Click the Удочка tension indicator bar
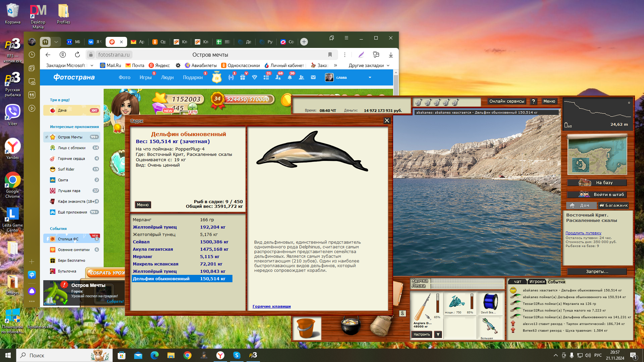The width and height of the screenshot is (644, 362). (467, 281)
